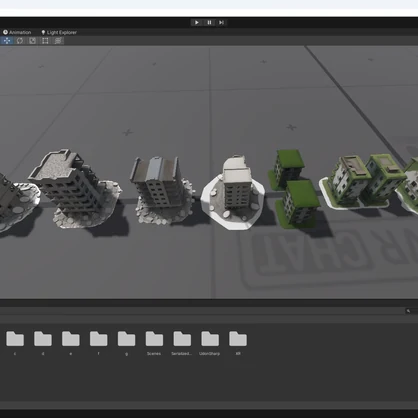
Task: Click the project search magnifier icon
Action: (408, 311)
